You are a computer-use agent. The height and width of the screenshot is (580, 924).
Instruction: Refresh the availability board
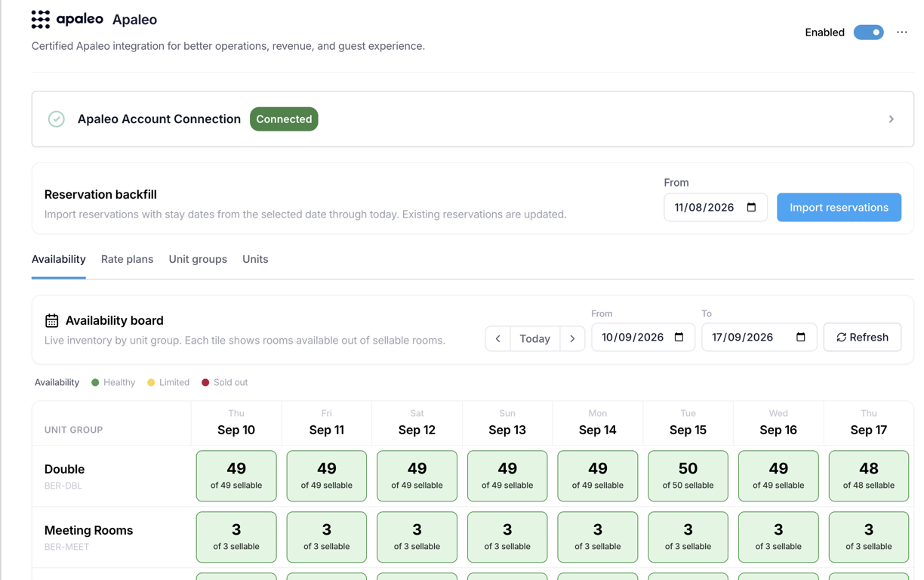pyautogui.click(x=862, y=338)
